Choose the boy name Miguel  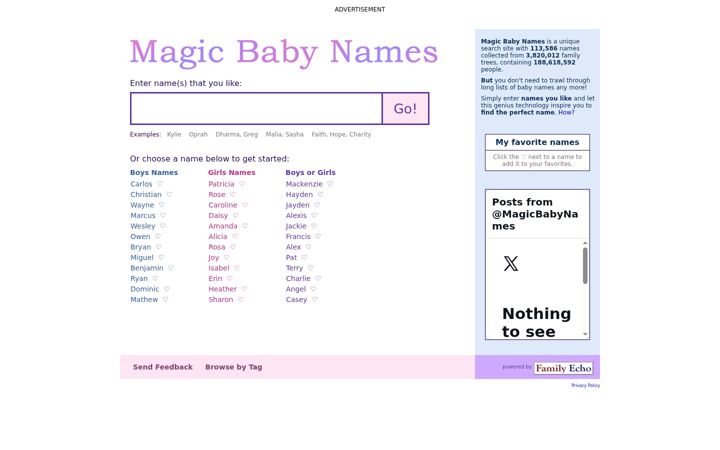coord(142,258)
